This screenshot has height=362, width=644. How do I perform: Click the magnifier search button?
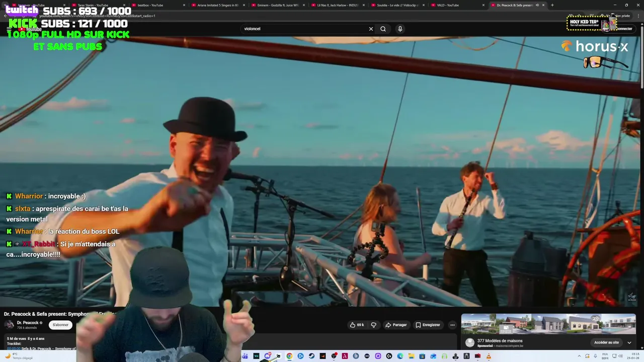(x=383, y=29)
